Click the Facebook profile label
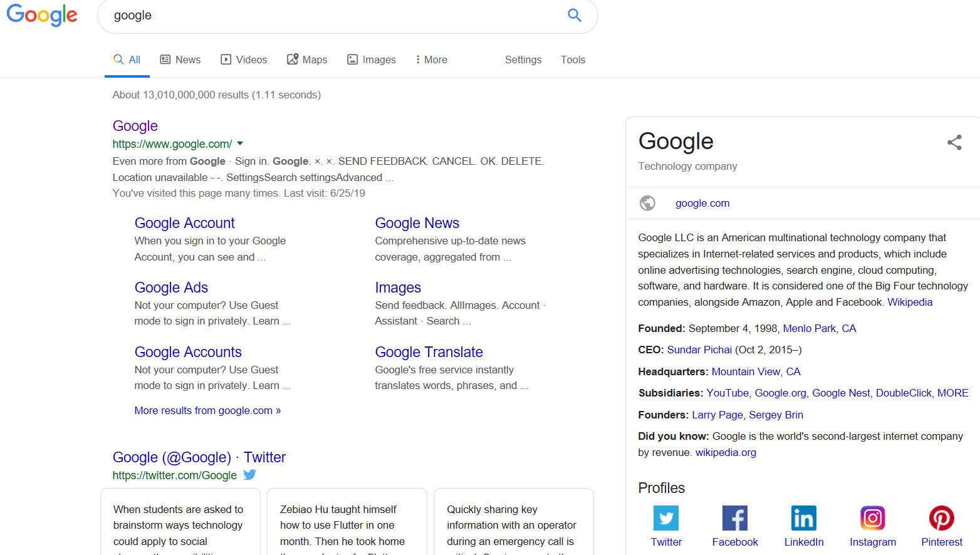The width and height of the screenshot is (980, 555). coord(735,542)
